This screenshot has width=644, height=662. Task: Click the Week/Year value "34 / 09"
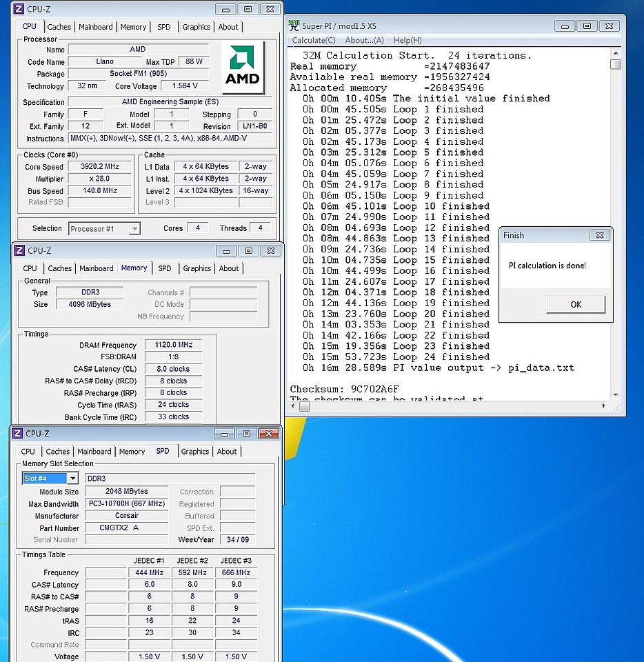click(x=238, y=539)
